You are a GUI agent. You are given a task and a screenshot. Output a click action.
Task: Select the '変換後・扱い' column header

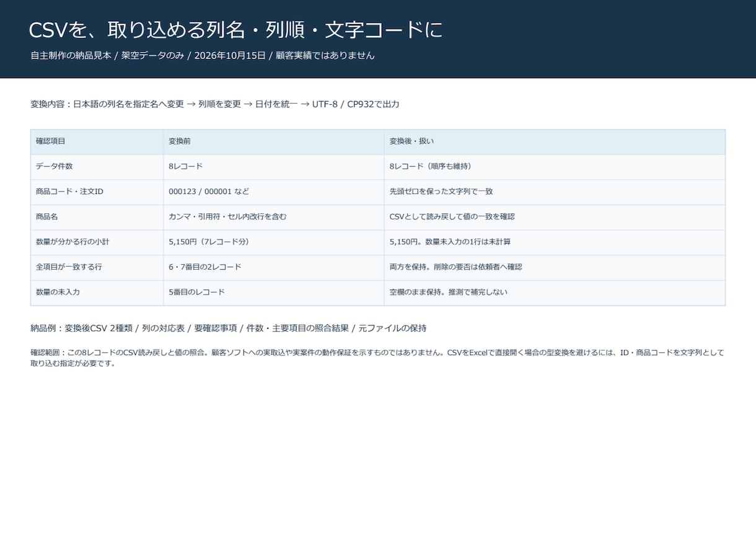click(x=555, y=142)
